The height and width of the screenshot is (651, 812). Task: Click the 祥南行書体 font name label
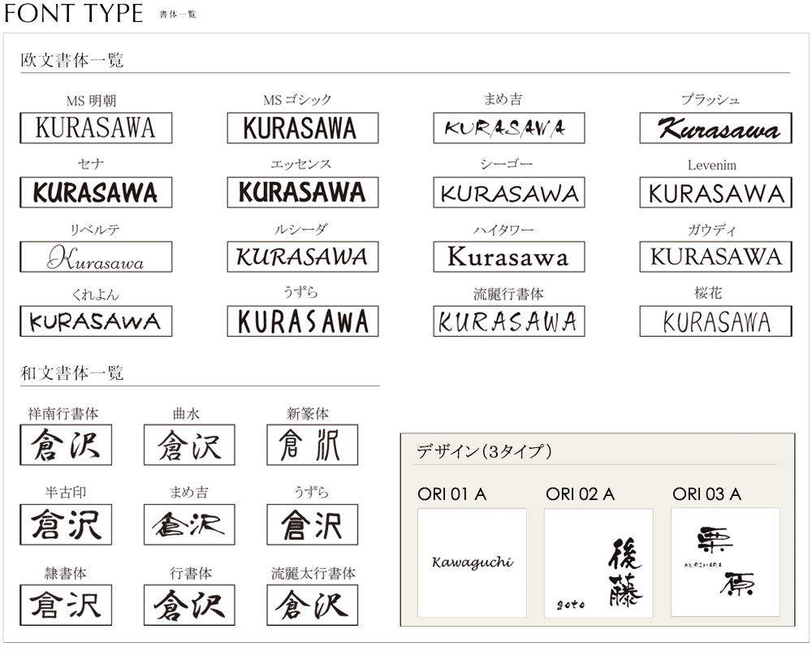pos(63,413)
